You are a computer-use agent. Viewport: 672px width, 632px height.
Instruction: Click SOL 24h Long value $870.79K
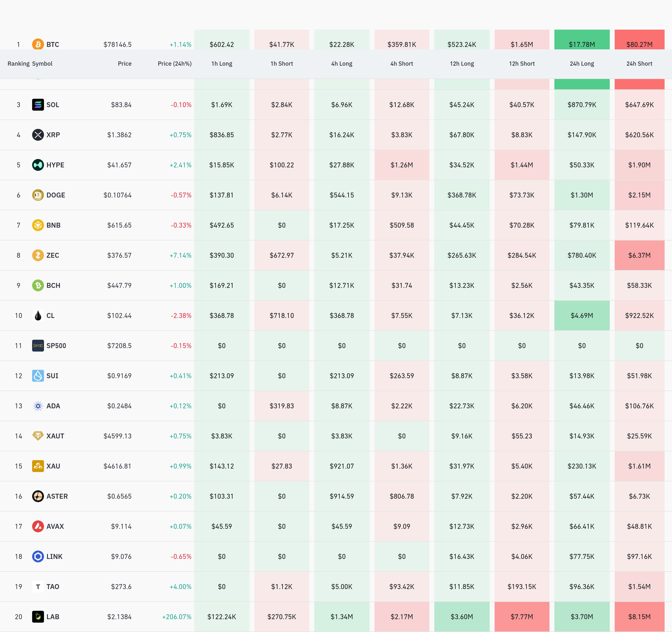582,105
